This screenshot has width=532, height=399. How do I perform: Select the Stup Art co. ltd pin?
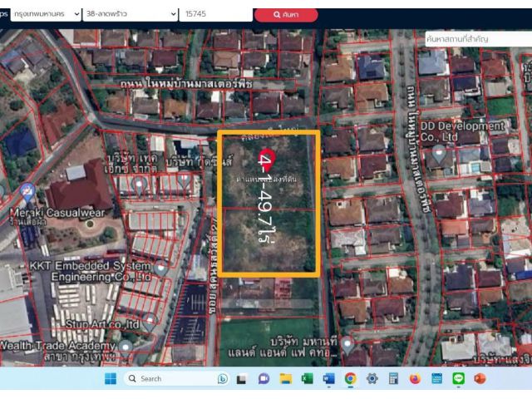[x=150, y=322]
